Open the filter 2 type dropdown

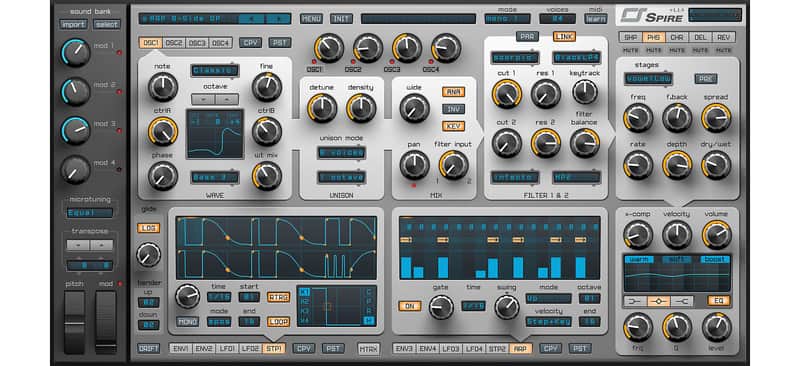pos(576,58)
